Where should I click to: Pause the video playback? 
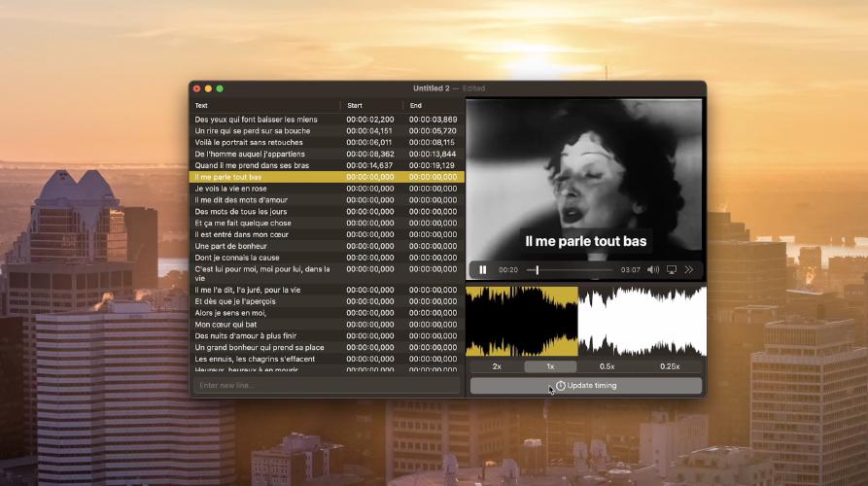pos(483,269)
